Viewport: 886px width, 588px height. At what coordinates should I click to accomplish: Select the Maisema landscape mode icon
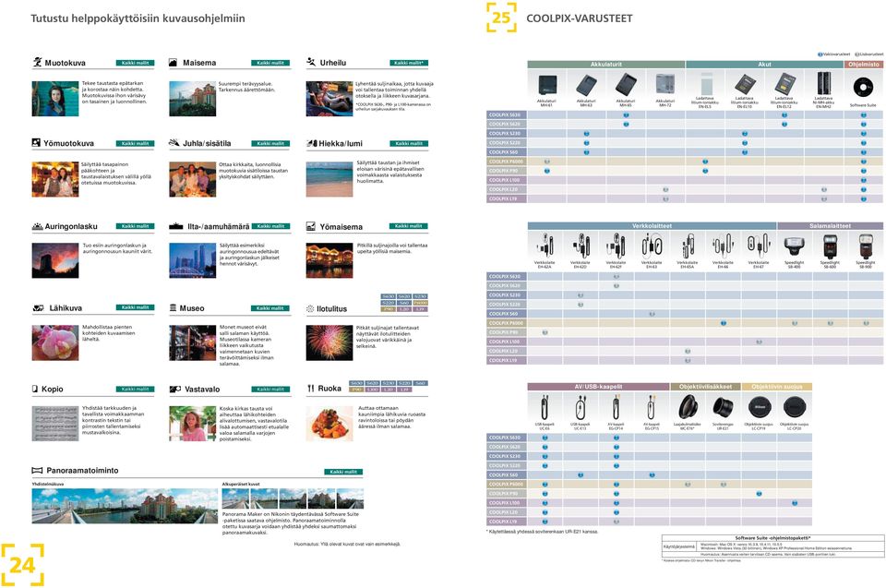[x=173, y=63]
